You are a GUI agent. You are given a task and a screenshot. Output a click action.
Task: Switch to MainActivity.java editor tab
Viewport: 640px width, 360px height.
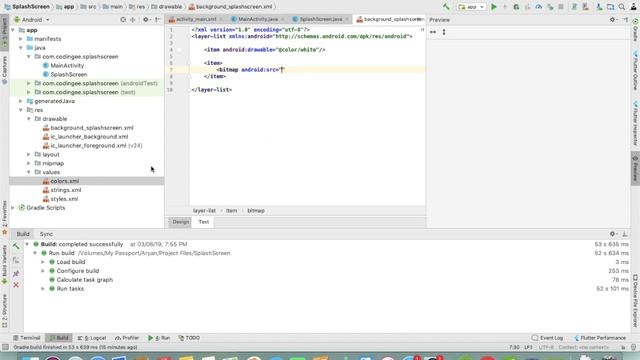[x=257, y=19]
